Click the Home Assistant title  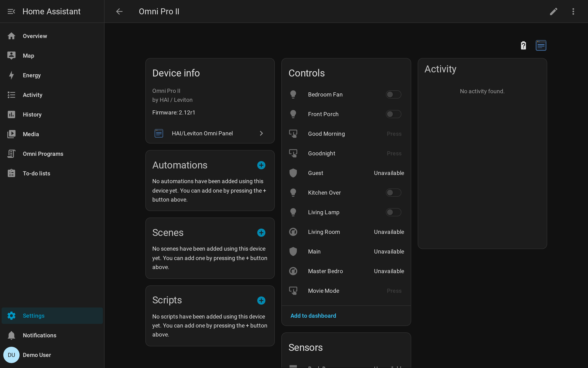coord(51,11)
